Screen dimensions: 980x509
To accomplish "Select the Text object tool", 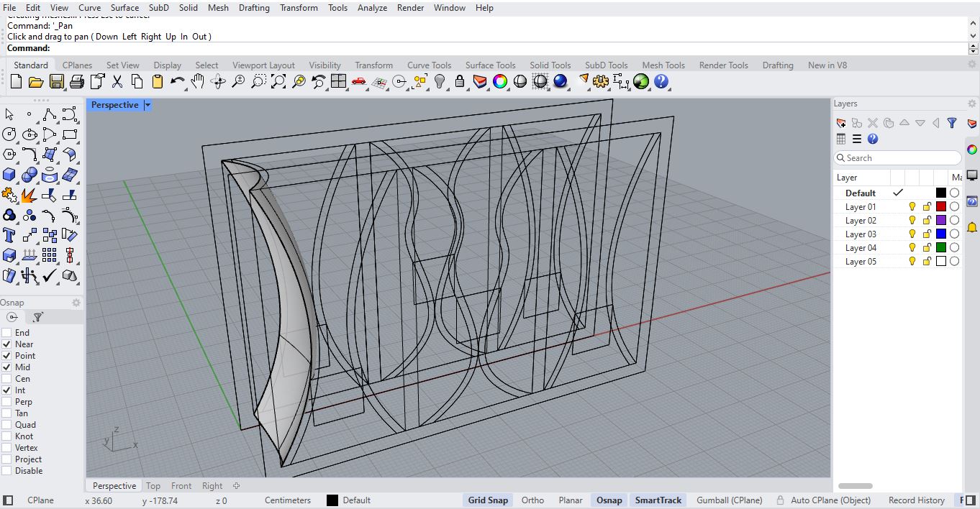I will 9,235.
